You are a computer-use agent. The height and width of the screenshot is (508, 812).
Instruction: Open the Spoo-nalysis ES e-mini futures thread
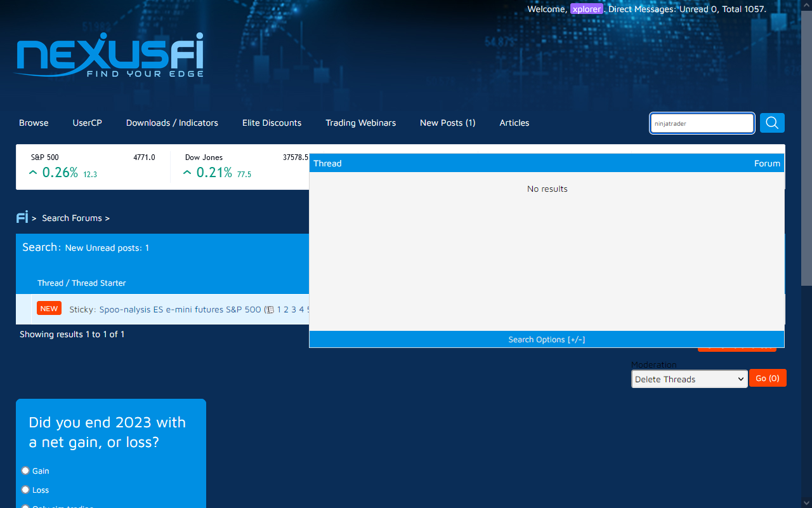click(180, 309)
